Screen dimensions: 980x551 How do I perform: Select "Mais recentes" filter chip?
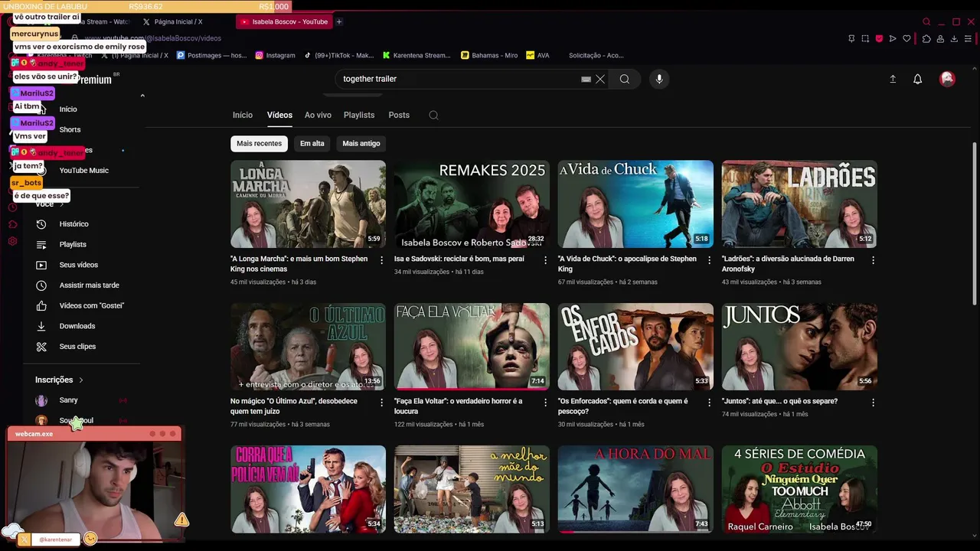pyautogui.click(x=259, y=143)
